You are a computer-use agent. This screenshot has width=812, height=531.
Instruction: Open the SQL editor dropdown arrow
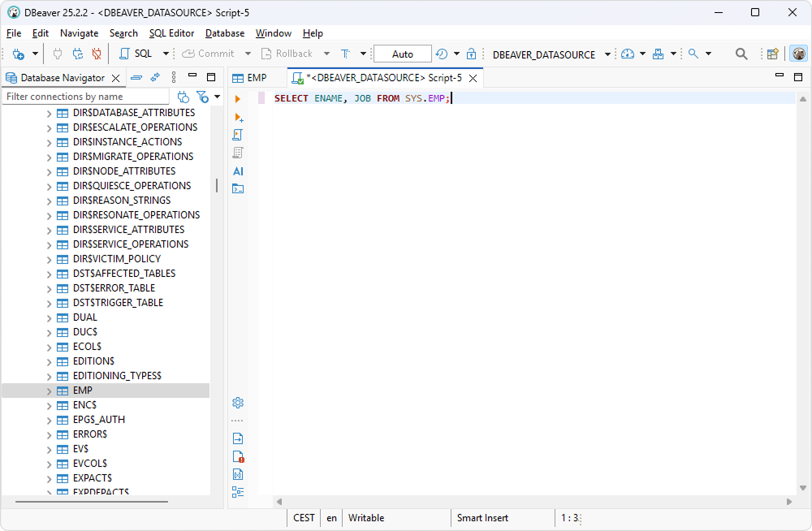point(166,54)
